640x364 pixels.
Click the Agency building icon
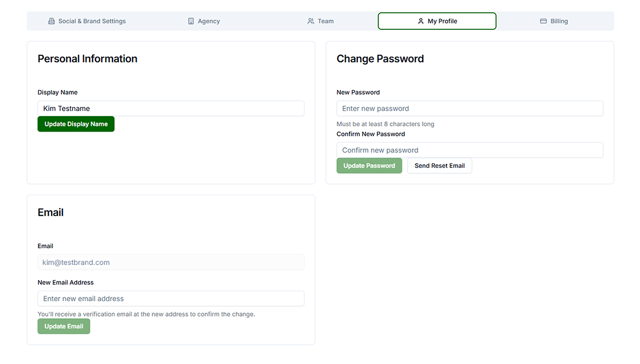pyautogui.click(x=191, y=21)
